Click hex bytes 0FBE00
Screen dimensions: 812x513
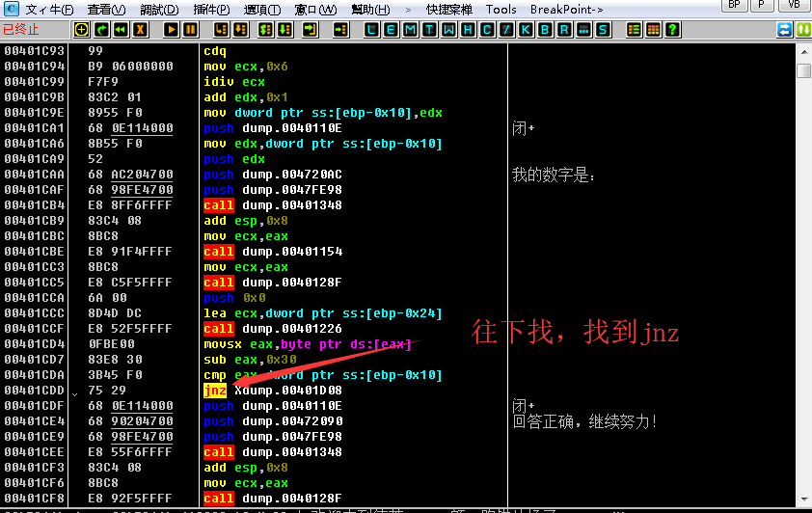click(x=111, y=344)
